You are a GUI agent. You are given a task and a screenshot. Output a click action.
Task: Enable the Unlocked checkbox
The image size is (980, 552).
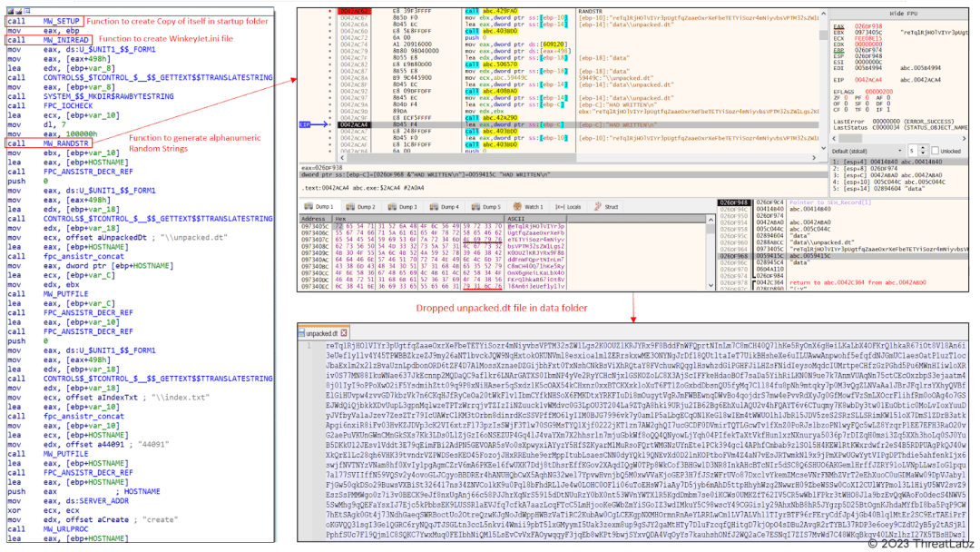tap(935, 149)
